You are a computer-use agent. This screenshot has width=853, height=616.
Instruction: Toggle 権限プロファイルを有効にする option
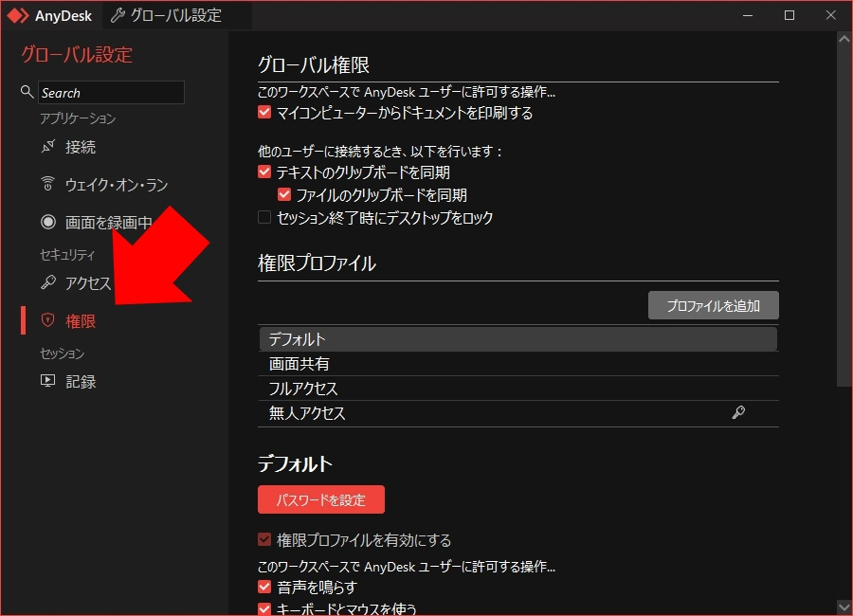coord(263,538)
